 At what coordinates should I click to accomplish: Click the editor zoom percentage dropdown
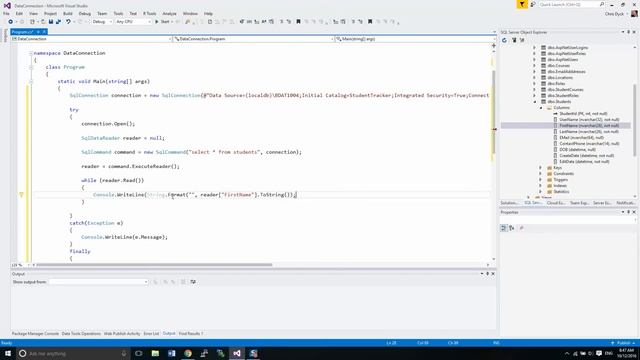point(20,265)
